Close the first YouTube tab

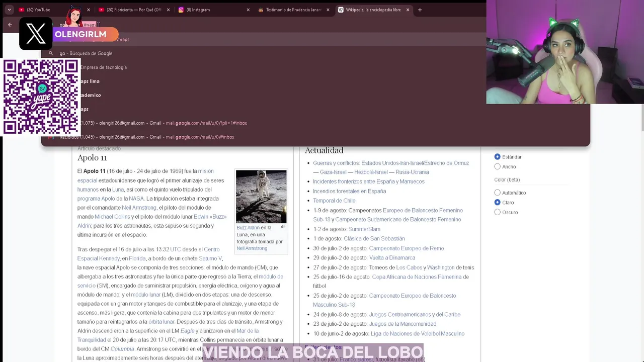pyautogui.click(x=89, y=10)
